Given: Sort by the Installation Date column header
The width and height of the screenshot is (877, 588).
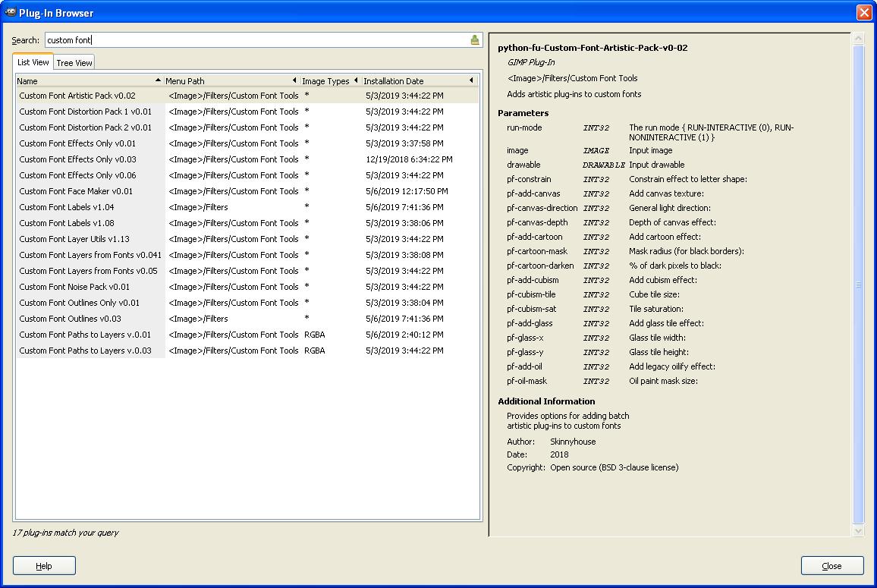Looking at the screenshot, I should click(419, 80).
